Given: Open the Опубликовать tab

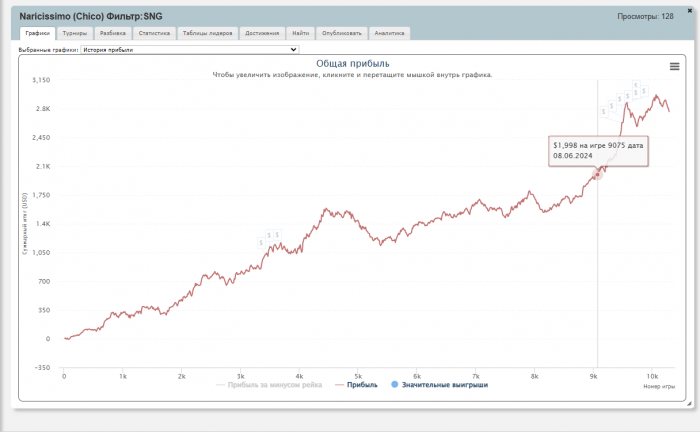Looking at the screenshot, I should (342, 33).
